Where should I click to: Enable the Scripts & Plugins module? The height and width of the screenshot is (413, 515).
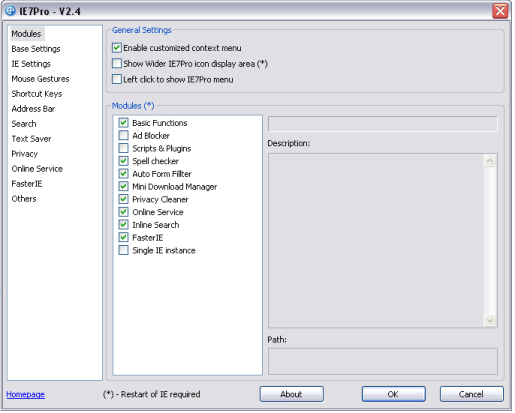pos(123,148)
